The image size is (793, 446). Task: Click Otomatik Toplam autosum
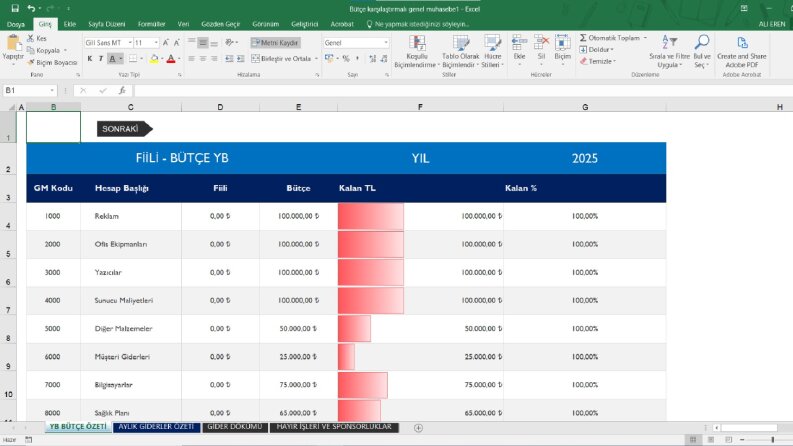pyautogui.click(x=609, y=38)
